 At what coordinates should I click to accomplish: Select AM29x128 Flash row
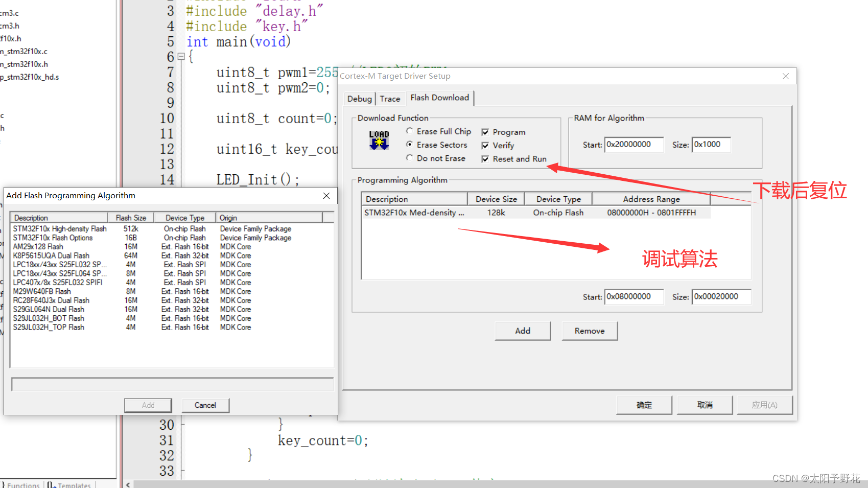(166, 247)
